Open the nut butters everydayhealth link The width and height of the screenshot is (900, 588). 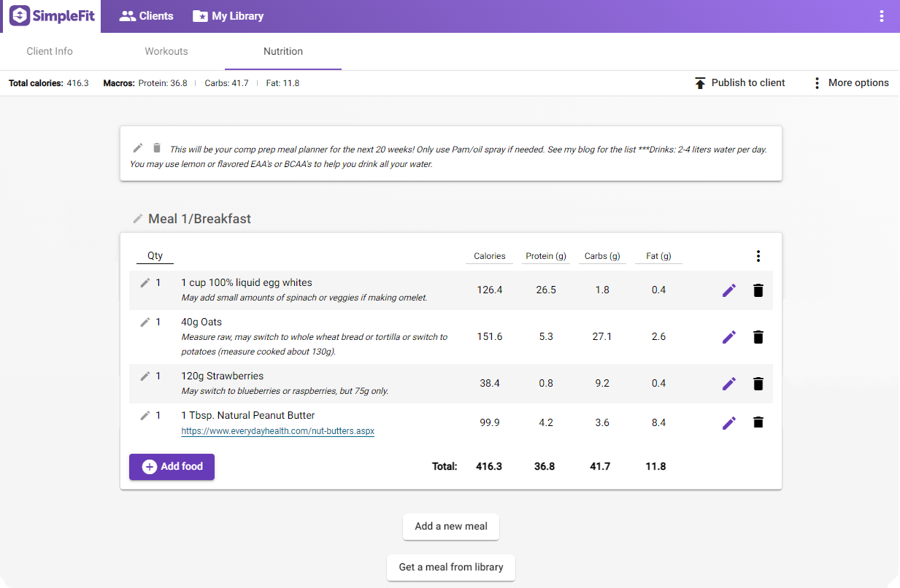[x=277, y=430]
